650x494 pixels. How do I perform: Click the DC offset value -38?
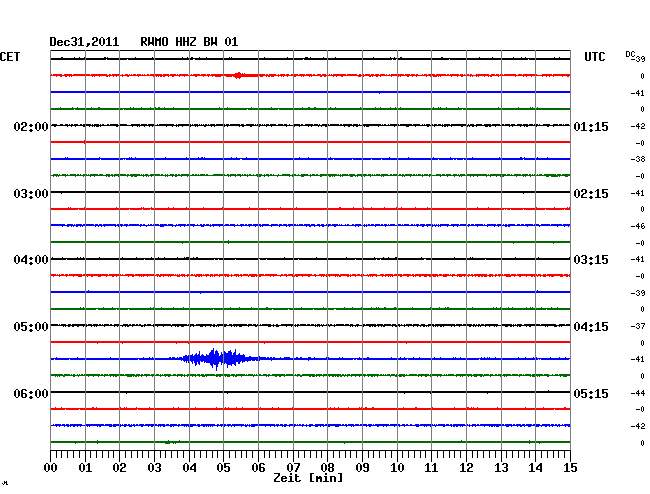coord(638,159)
